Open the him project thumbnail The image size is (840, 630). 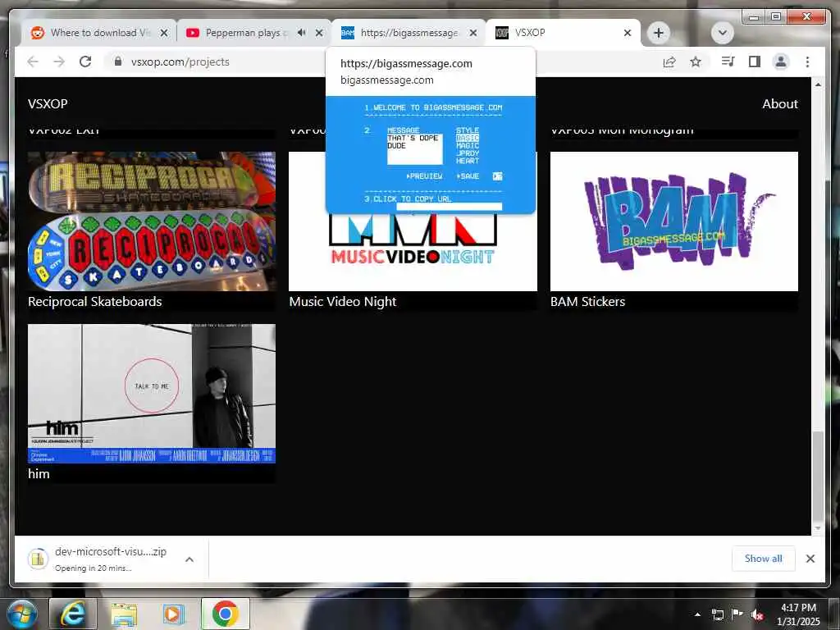[x=152, y=393]
